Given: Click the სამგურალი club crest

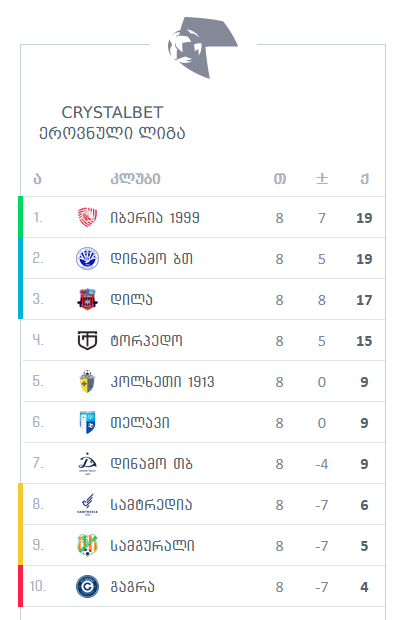Looking at the screenshot, I should click(x=87, y=545).
